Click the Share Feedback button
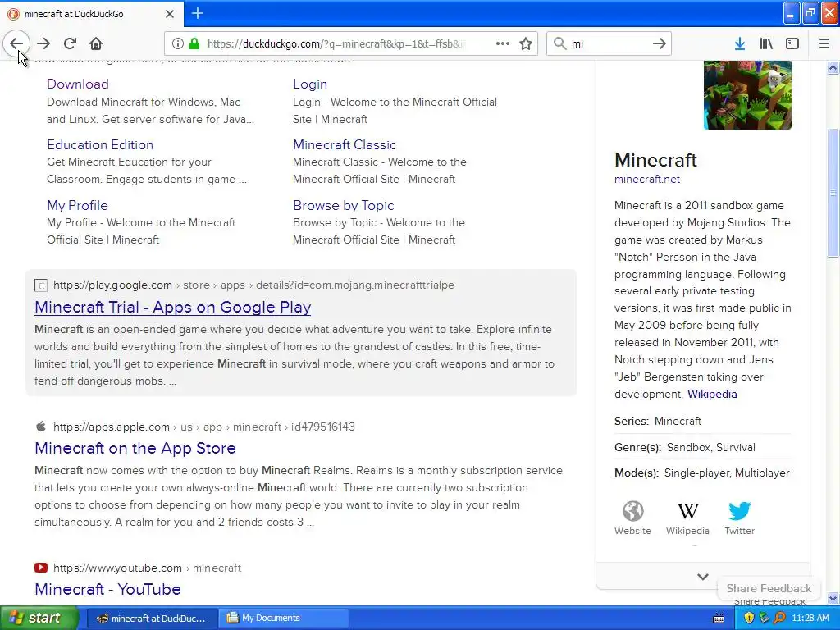 pos(769,588)
